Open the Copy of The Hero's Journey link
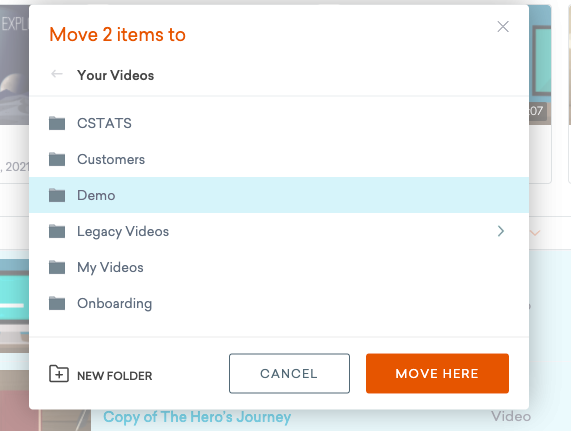571x431 pixels. [197, 417]
